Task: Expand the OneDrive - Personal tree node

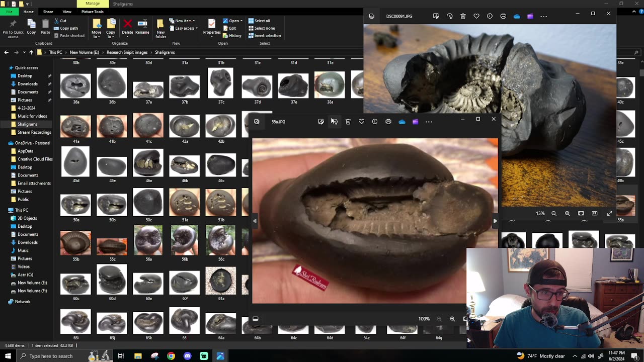Action: click(4, 143)
